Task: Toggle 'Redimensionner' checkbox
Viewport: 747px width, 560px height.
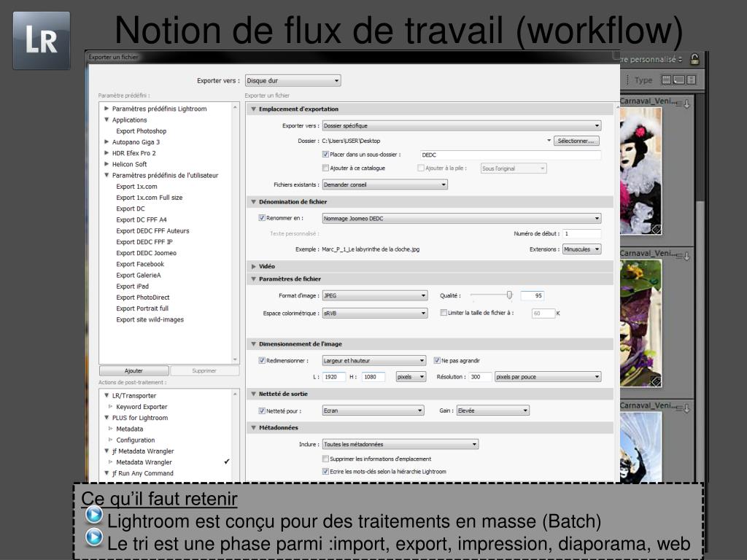Action: point(262,360)
